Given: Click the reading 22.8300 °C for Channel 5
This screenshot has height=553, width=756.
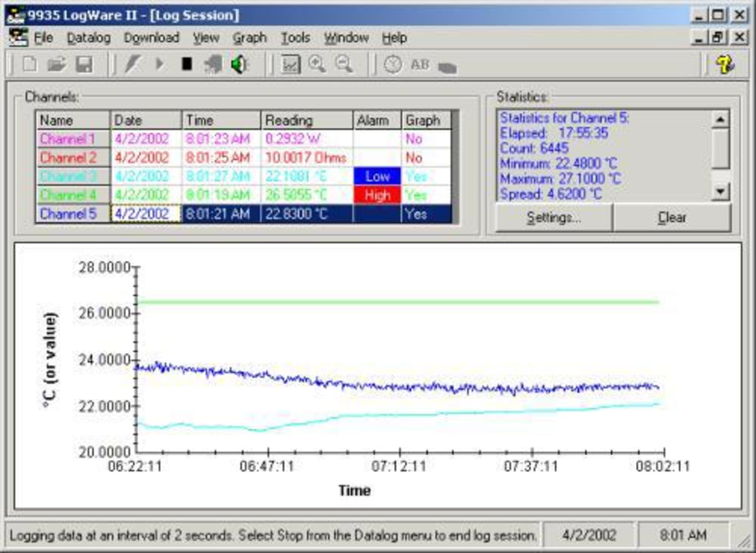Looking at the screenshot, I should (x=307, y=214).
